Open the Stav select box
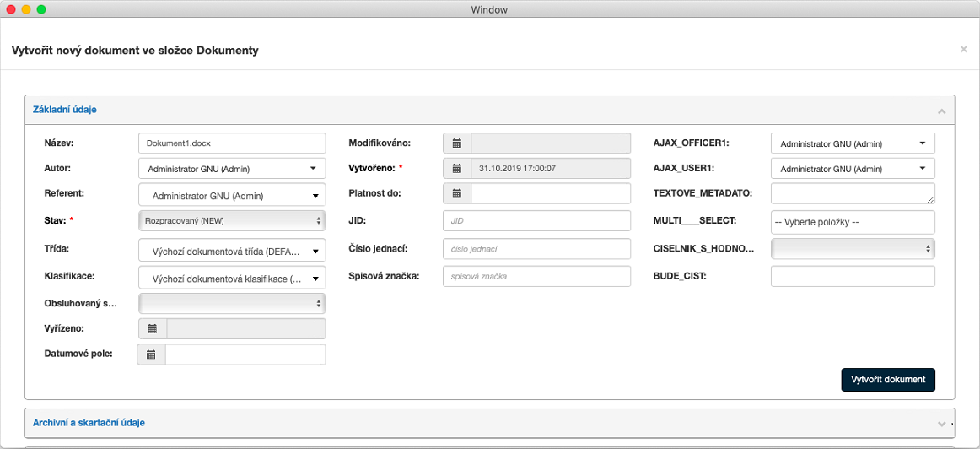The image size is (980, 449). click(x=232, y=220)
